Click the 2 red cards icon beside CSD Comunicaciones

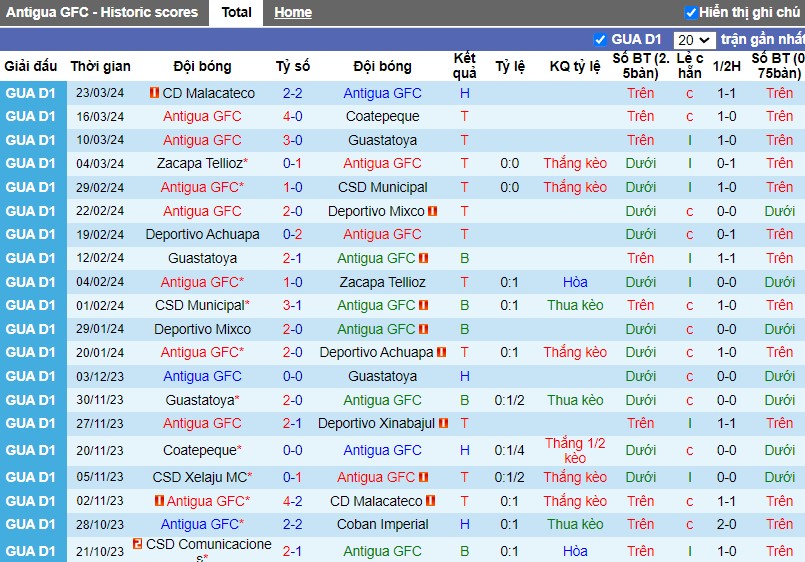[x=137, y=543]
